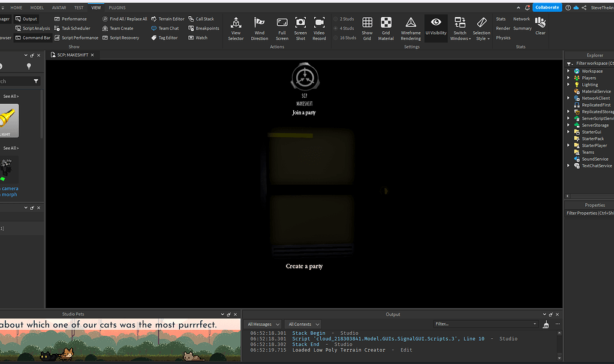Open the Tag Editor

click(167, 37)
